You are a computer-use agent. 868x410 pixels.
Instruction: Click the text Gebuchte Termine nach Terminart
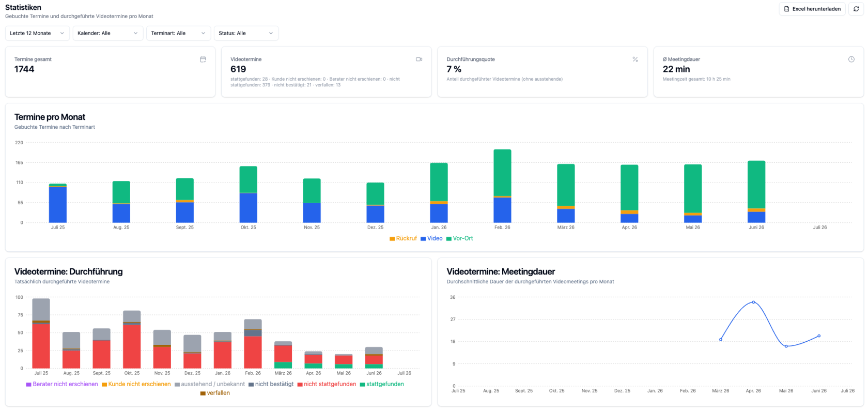[x=55, y=127]
